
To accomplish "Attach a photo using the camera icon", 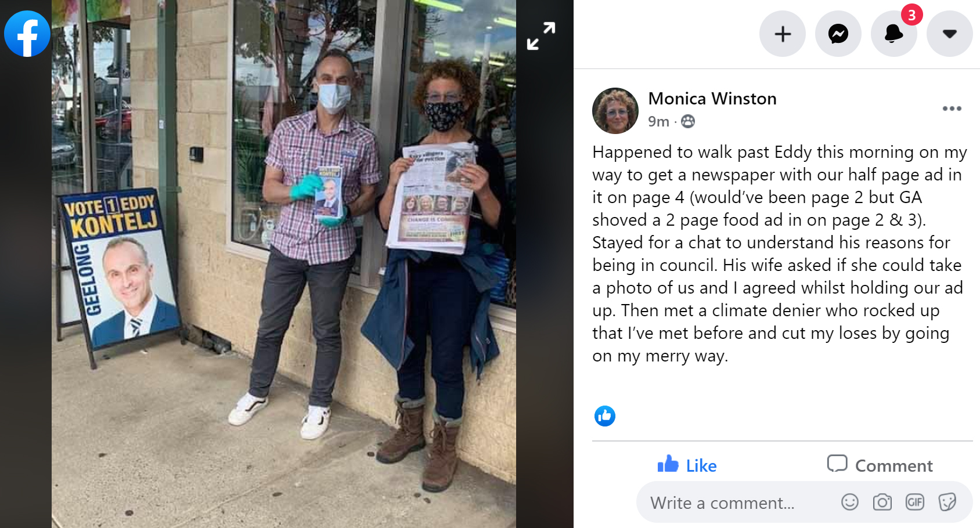I will click(x=882, y=502).
